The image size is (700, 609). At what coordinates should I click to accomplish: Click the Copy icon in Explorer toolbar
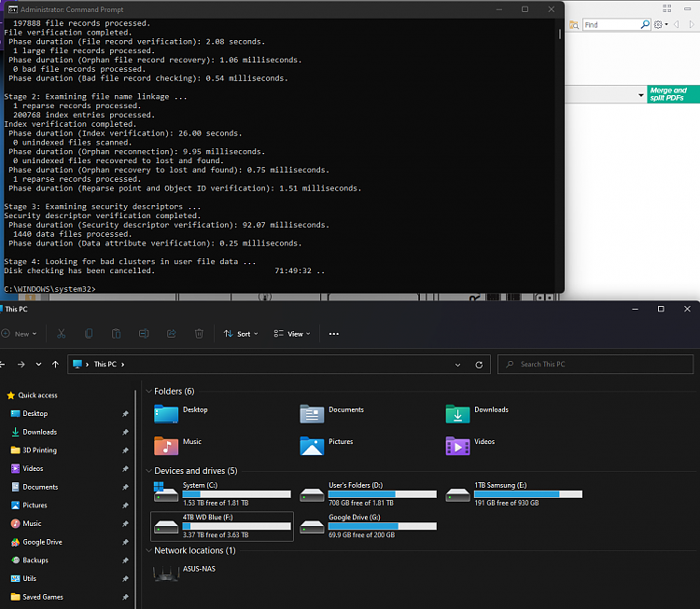(89, 334)
